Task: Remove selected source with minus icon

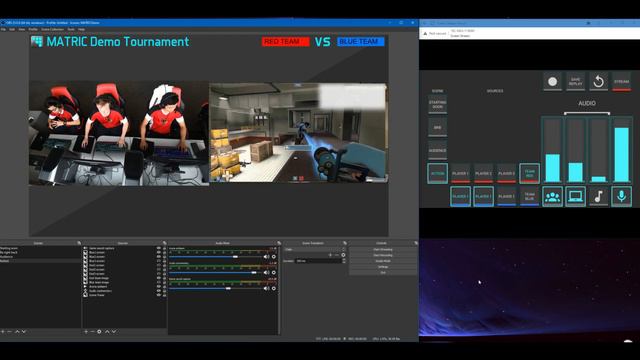Action: coord(92,331)
